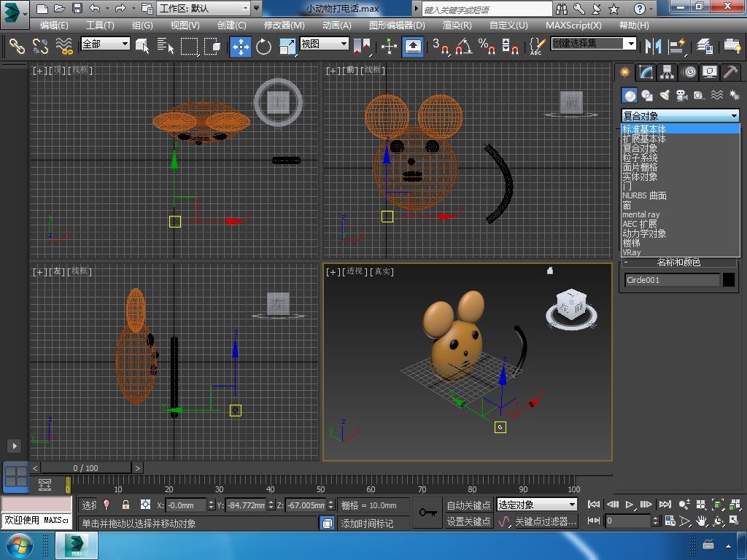Open the 选定对象 key filter dropdown
Screen dimensions: 747x560
[537, 505]
